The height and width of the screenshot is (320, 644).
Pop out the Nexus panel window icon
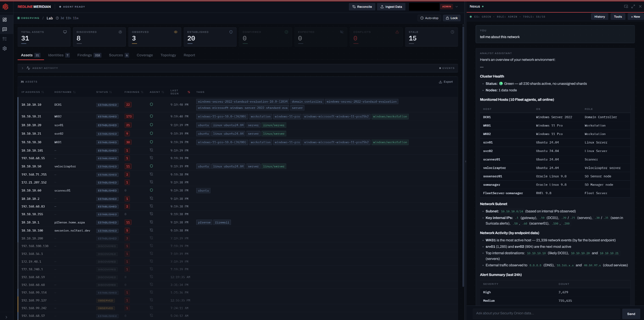click(626, 6)
